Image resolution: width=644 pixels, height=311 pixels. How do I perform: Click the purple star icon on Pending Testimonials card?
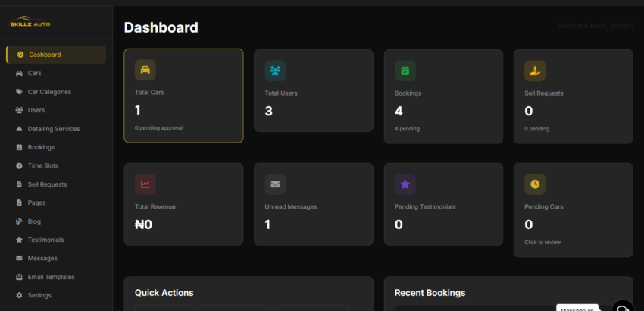(405, 184)
